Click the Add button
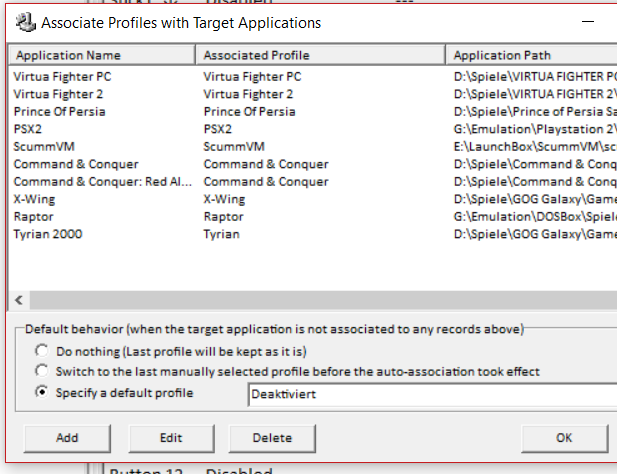Viewport: 617px width, 474px height. [x=67, y=438]
